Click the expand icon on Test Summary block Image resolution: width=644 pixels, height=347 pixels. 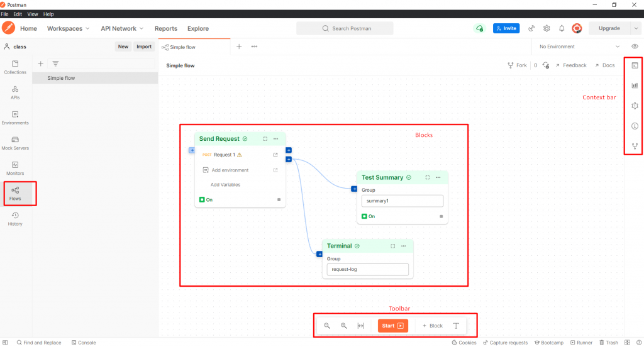[x=427, y=177]
